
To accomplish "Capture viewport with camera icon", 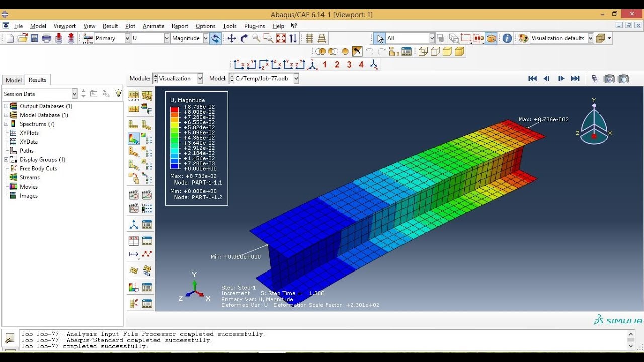I will click(x=624, y=79).
